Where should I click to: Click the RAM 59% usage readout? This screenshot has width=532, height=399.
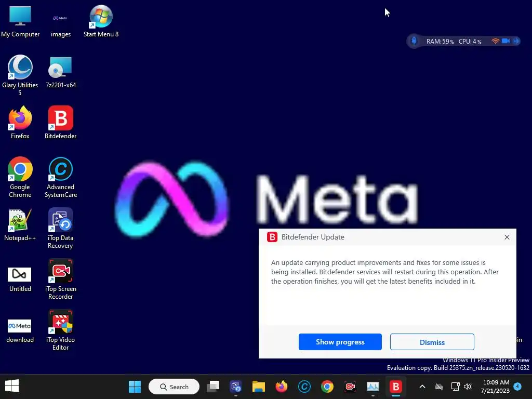click(x=440, y=42)
